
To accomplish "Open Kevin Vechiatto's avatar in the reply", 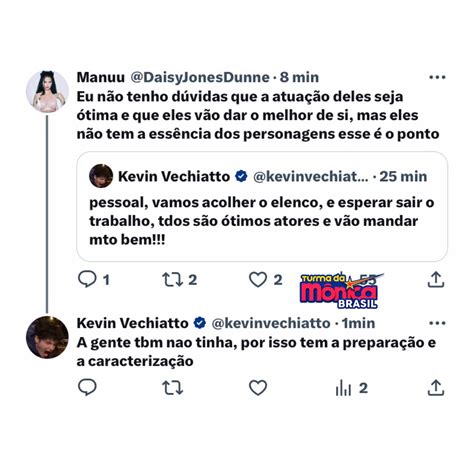I will pyautogui.click(x=47, y=337).
